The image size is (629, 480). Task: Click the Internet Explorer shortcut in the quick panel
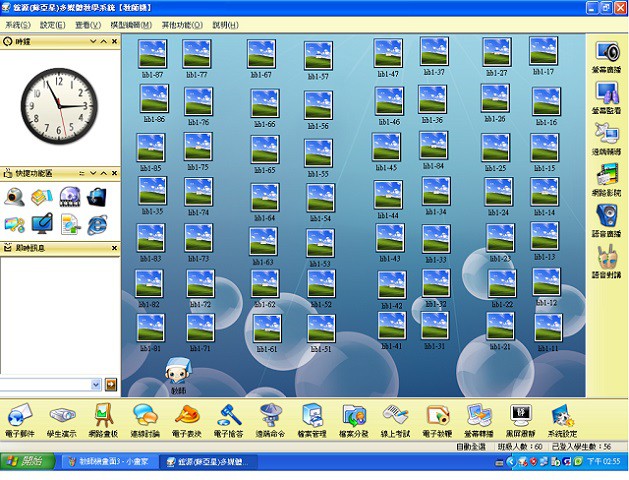(x=97, y=222)
